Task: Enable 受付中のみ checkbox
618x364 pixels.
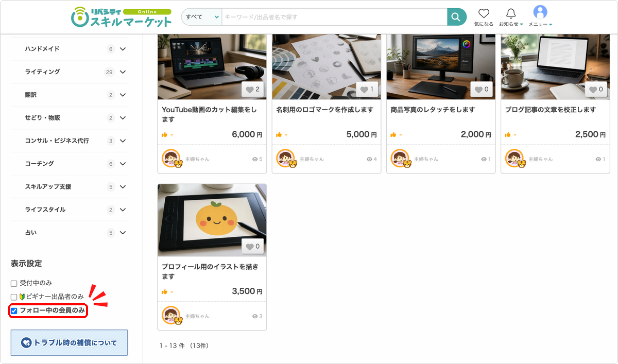Action: click(x=14, y=283)
